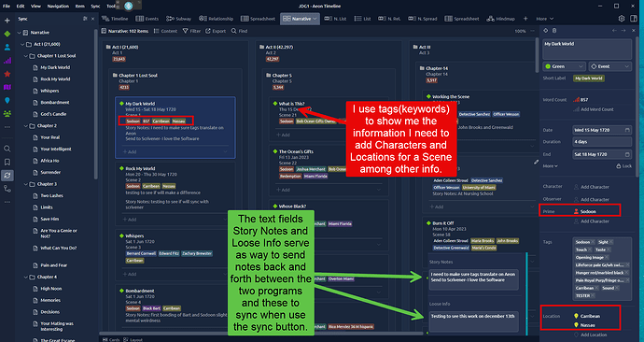644x342 pixels.
Task: Open the search magnifier sidebar icon
Action: click(7, 149)
